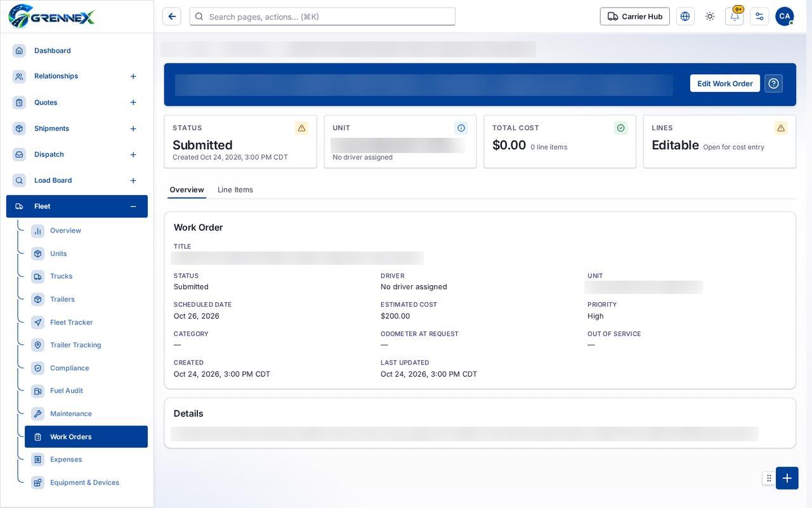Open the CA user avatar menu
Screen dimensions: 812x508
coord(785,17)
